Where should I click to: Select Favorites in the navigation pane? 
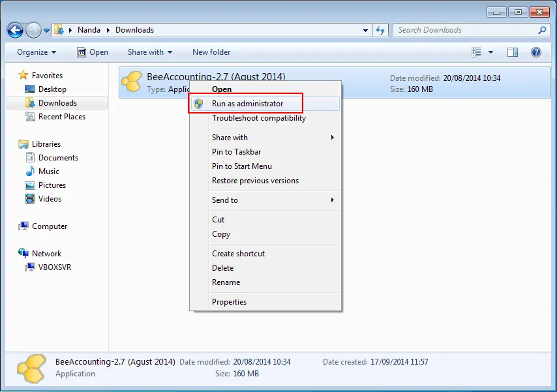pyautogui.click(x=47, y=76)
